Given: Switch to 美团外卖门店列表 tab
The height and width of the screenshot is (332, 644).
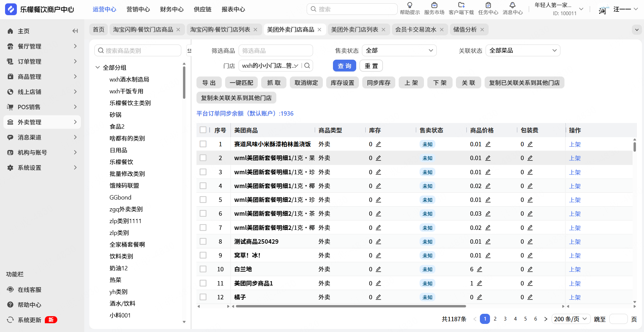Looking at the screenshot, I should click(x=355, y=30).
